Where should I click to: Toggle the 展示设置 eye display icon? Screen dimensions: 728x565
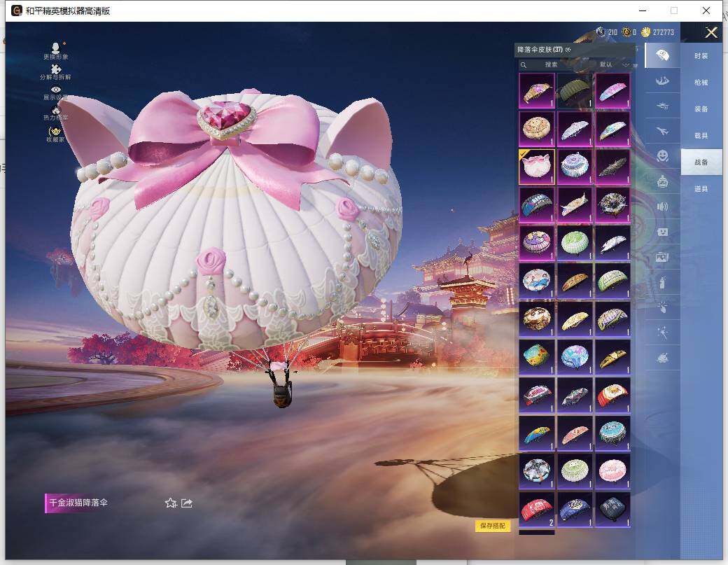coord(55,90)
